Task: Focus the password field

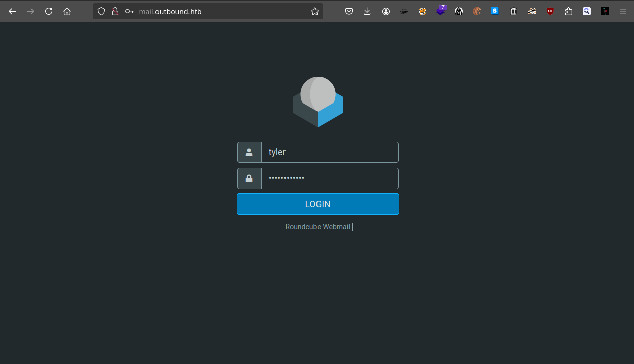Action: click(330, 178)
